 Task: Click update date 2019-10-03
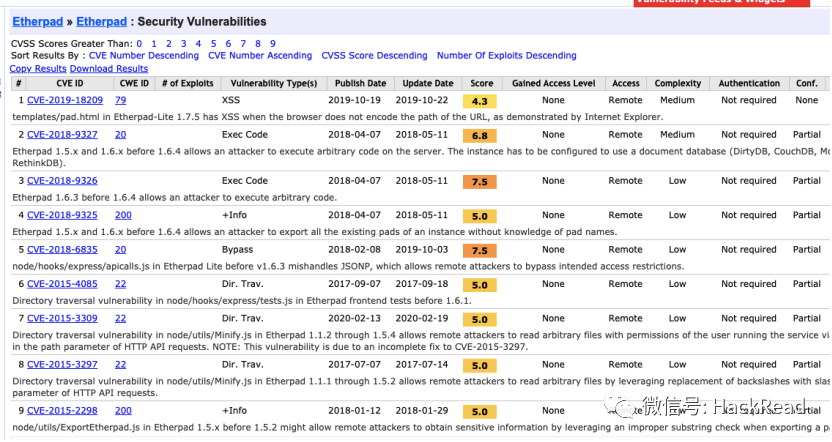tap(422, 250)
